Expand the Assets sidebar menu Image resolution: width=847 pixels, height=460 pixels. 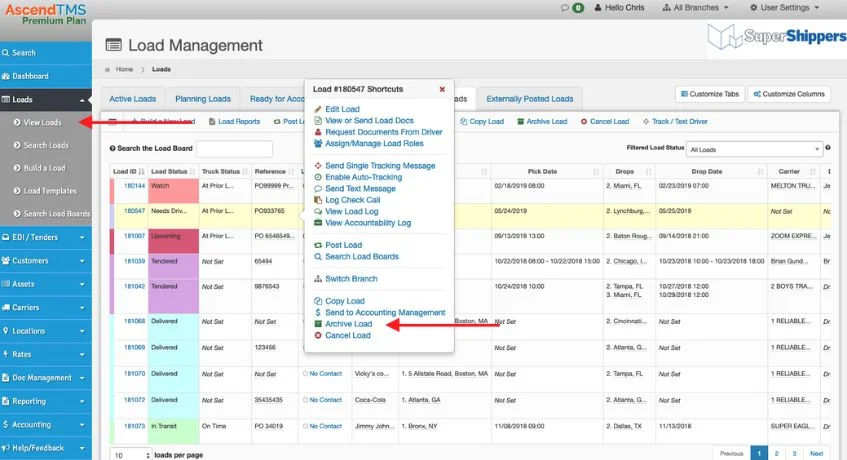(x=82, y=285)
